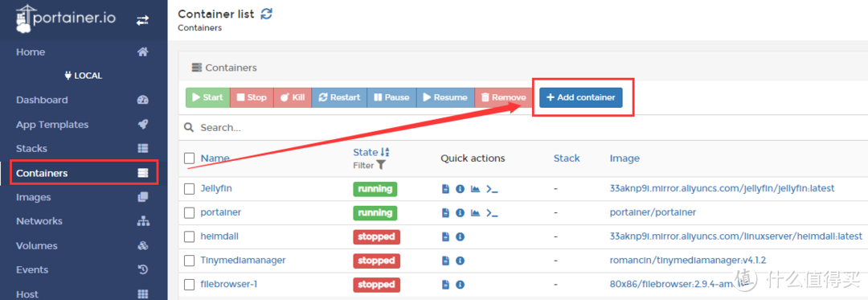Open Dashboard in the sidebar
This screenshot has width=868, height=300.
tap(84, 101)
